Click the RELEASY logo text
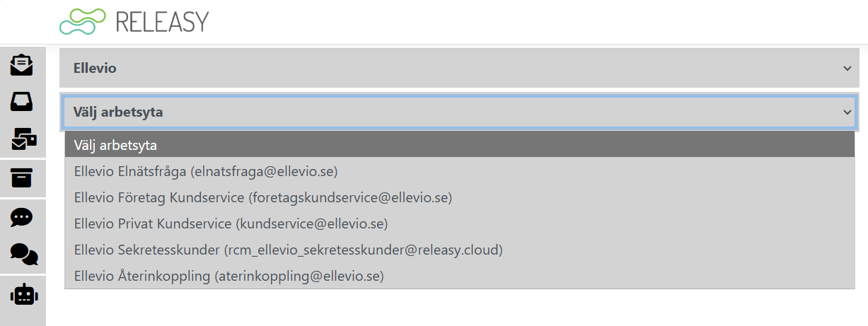The width and height of the screenshot is (868, 326). (x=161, y=22)
